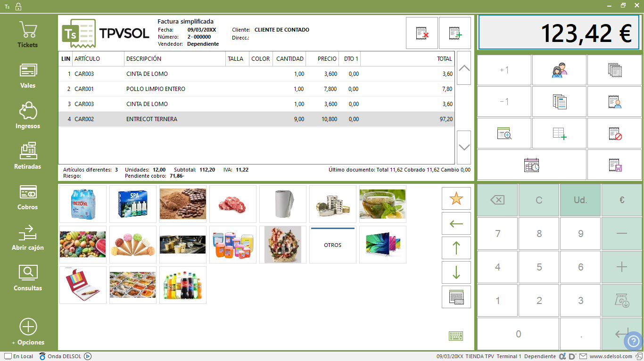Click new document icon with green plus
644x361 pixels.
[455, 33]
